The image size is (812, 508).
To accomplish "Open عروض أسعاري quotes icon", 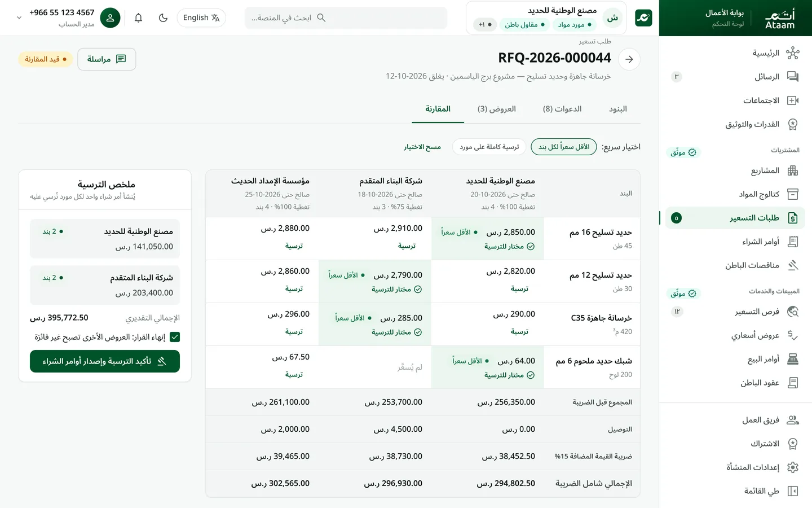I will (792, 335).
